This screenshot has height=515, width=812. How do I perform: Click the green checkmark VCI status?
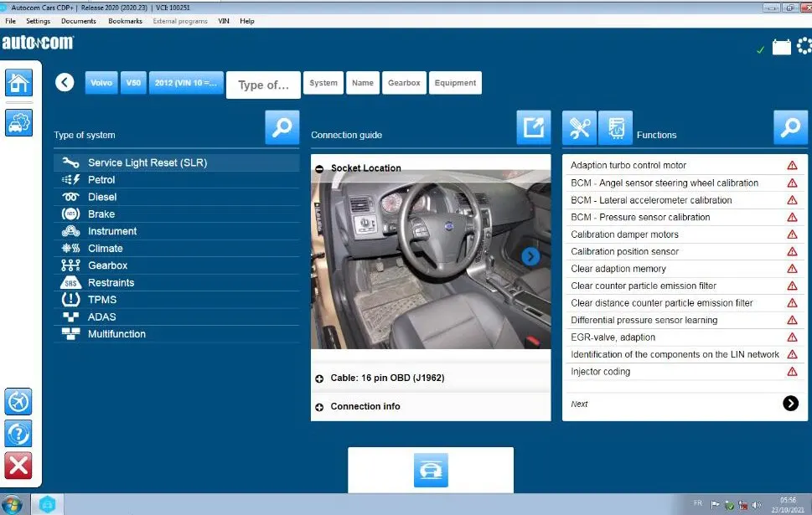tap(761, 49)
